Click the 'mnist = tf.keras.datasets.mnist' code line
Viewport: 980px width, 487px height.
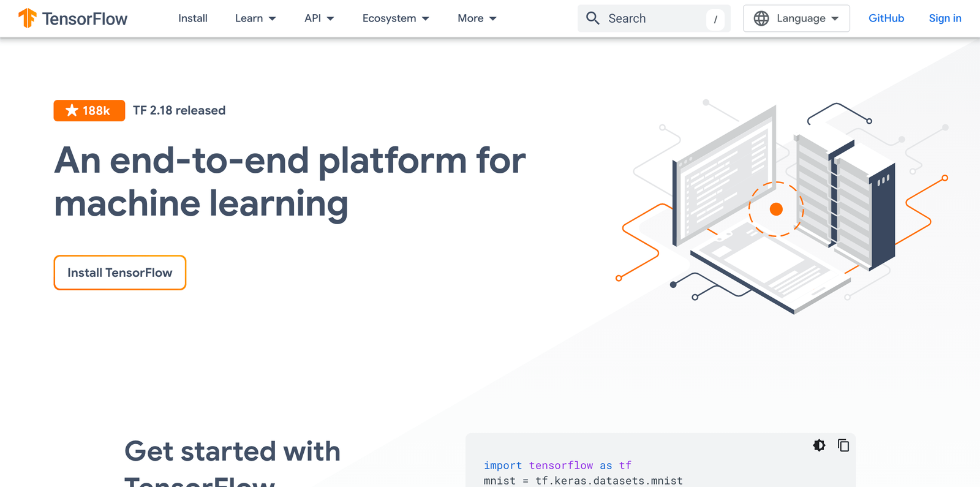583,481
